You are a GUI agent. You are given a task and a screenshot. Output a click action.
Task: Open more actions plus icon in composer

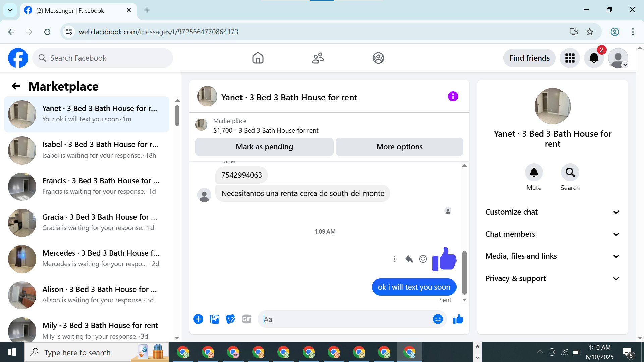tap(198, 319)
